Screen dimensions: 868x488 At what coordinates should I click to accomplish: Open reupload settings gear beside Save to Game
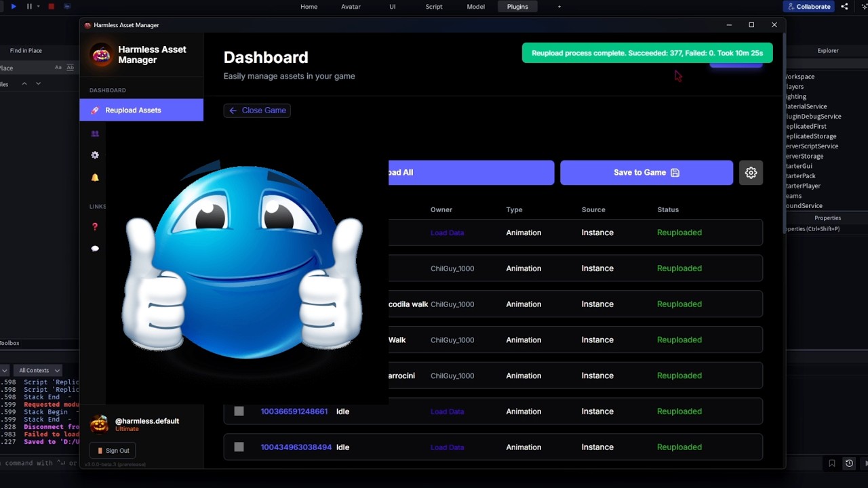click(x=751, y=173)
